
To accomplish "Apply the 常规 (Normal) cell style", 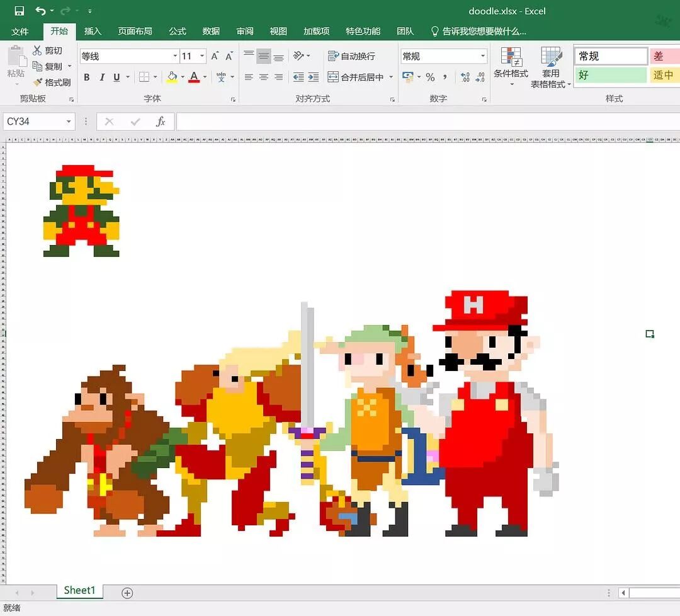I will pyautogui.click(x=611, y=56).
